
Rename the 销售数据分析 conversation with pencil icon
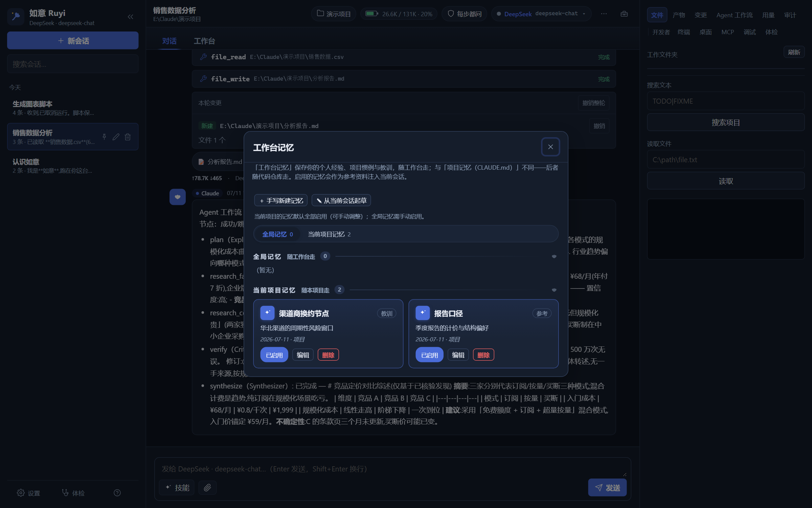tap(116, 137)
